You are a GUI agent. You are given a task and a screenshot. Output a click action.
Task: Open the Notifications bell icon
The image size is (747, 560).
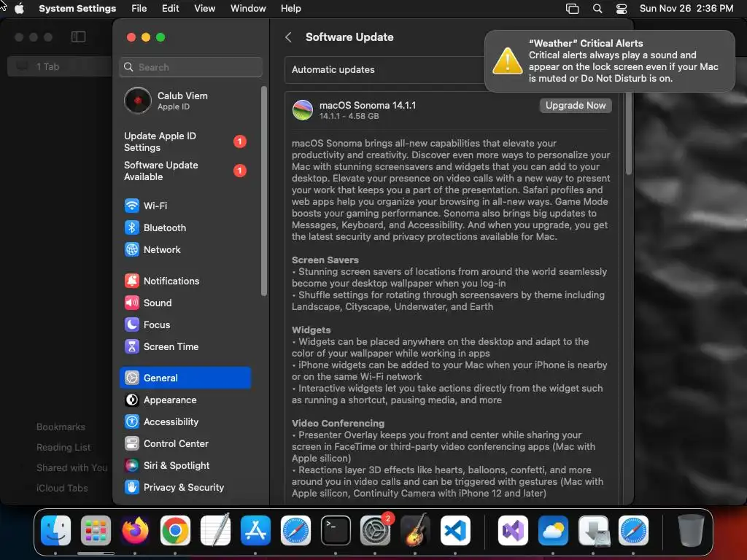(x=132, y=281)
